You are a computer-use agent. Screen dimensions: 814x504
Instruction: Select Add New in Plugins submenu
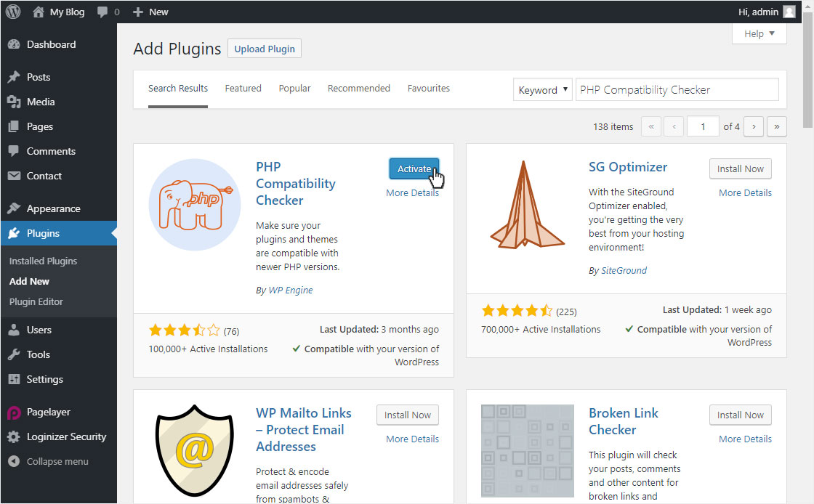click(x=29, y=282)
